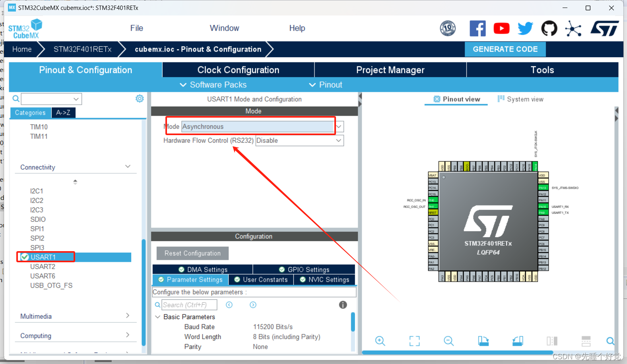Open the DMA Settings tab
Viewport: 627px width, 364px height.
click(203, 269)
